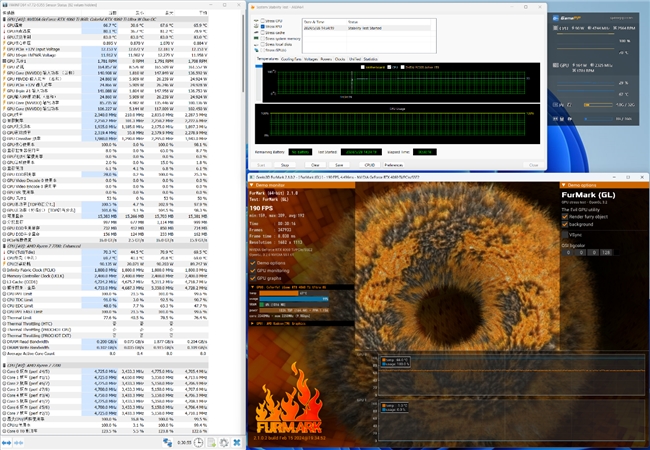Click the OSI bgcolor 128 field
This screenshot has height=450, width=650.
click(606, 252)
